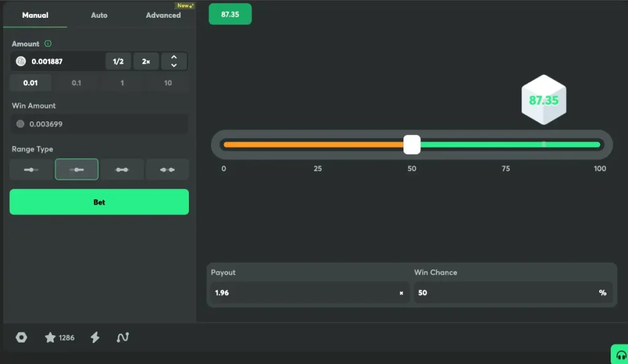Click the Payout input field

pos(304,293)
